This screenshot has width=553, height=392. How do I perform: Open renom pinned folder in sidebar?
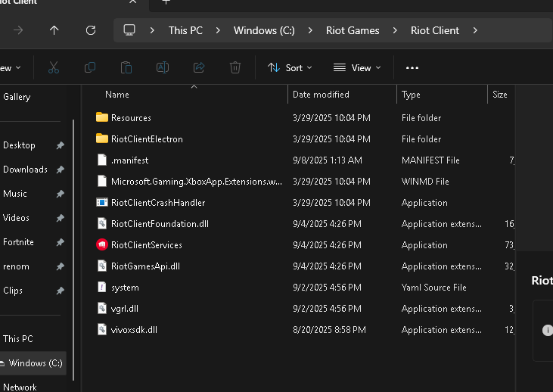coord(16,266)
